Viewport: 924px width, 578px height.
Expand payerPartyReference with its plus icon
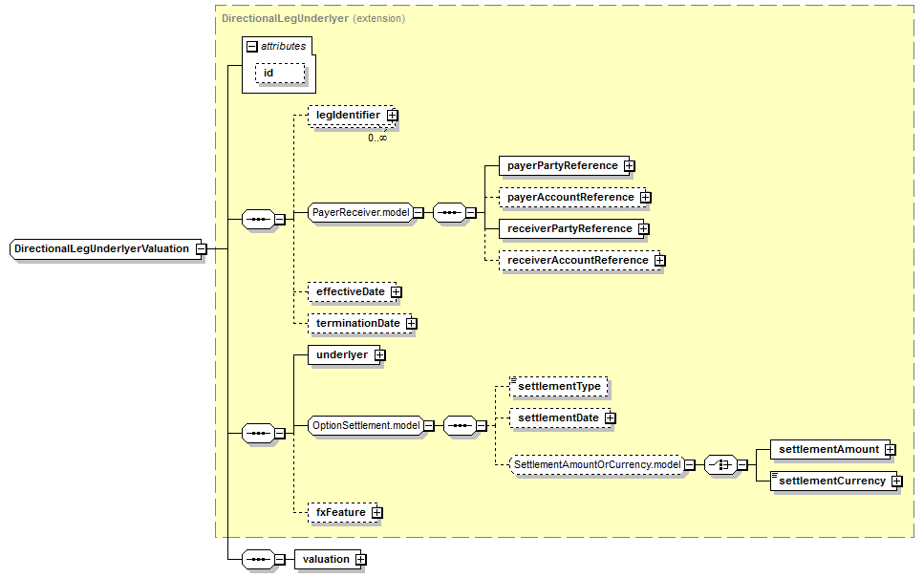click(x=629, y=166)
